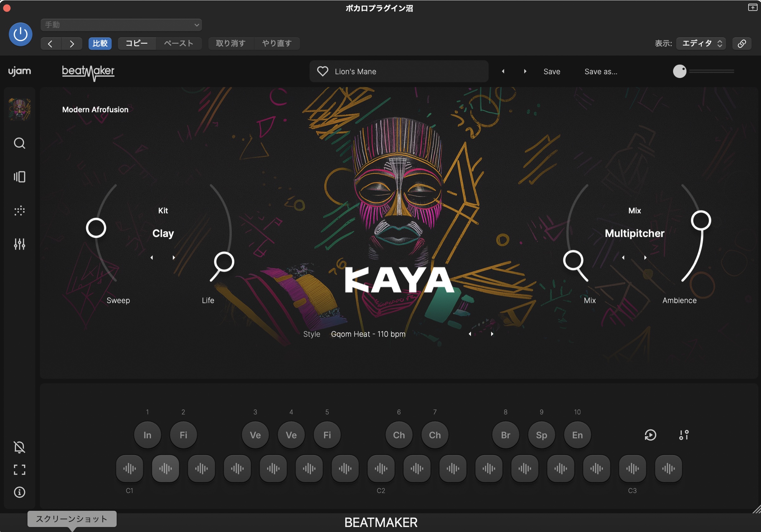The image size is (761, 532).
Task: Trigger the Ch pattern pad 7
Action: (435, 435)
